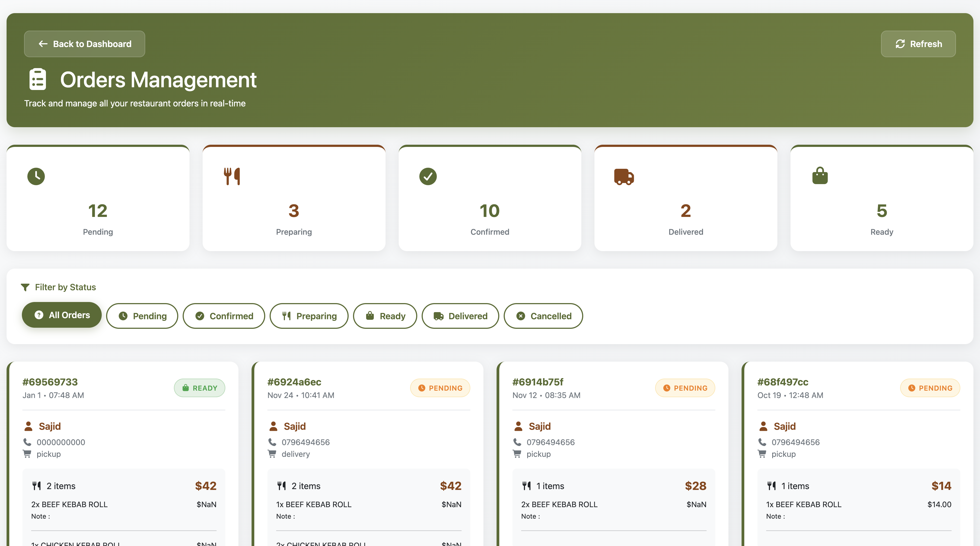The width and height of the screenshot is (980, 546).
Task: Click the PENDING badge on order #68f497cc
Action: (x=930, y=388)
